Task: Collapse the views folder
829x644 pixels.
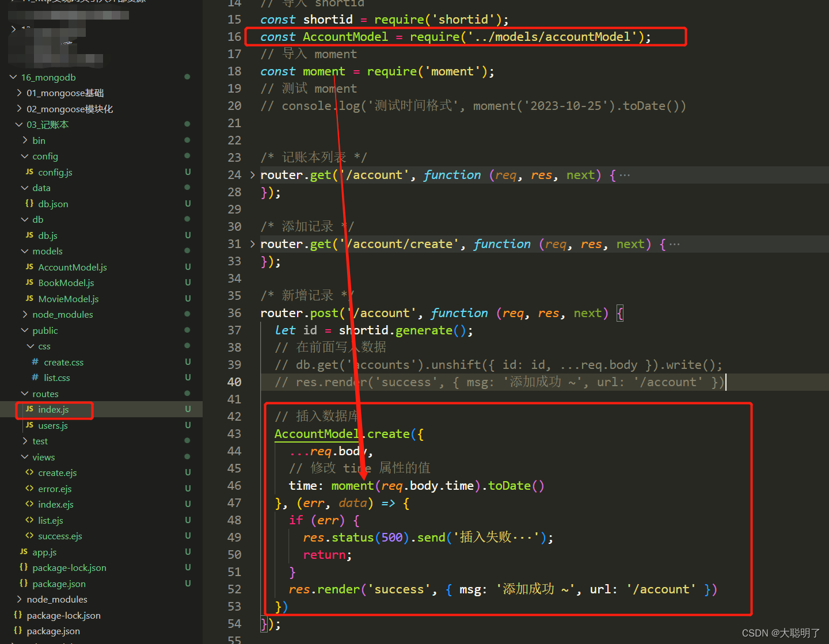Action: click(x=25, y=457)
